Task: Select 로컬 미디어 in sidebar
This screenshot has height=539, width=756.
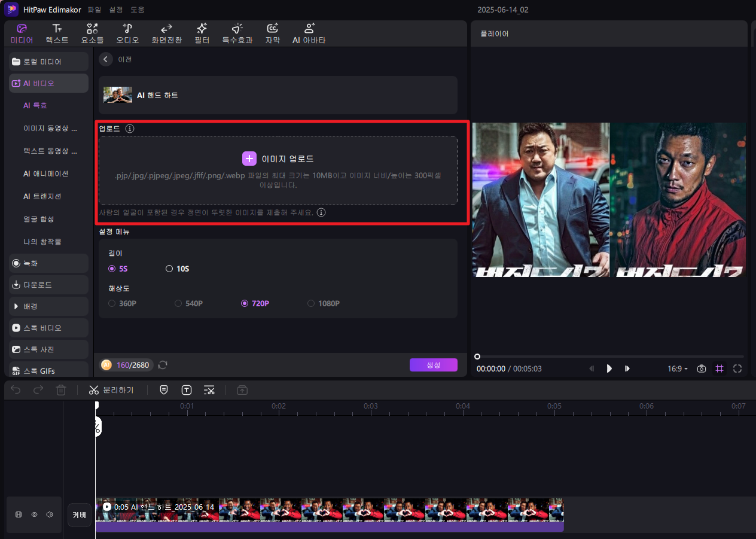Action: coord(48,62)
